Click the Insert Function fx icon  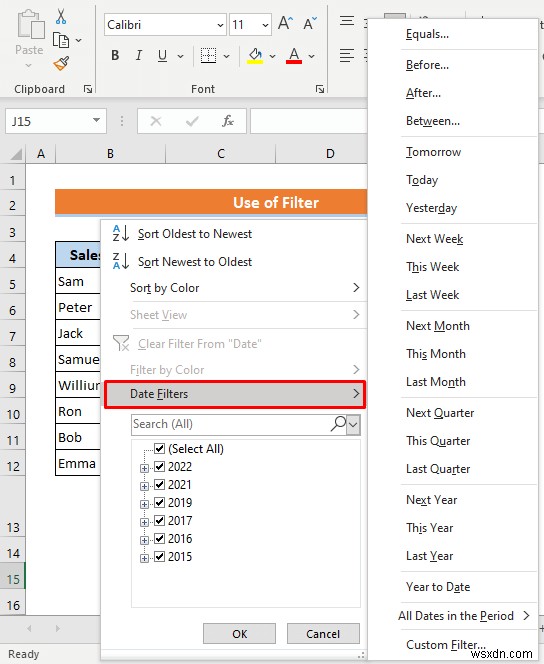click(x=228, y=121)
